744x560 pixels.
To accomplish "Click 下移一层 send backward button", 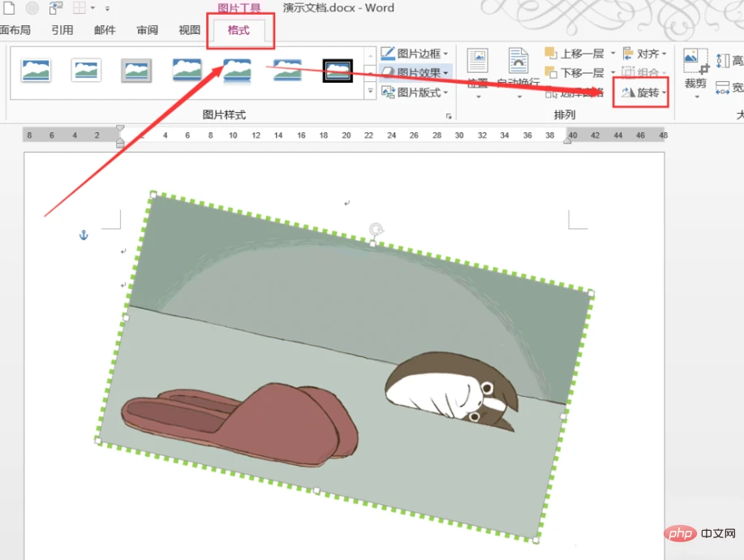I will click(574, 72).
